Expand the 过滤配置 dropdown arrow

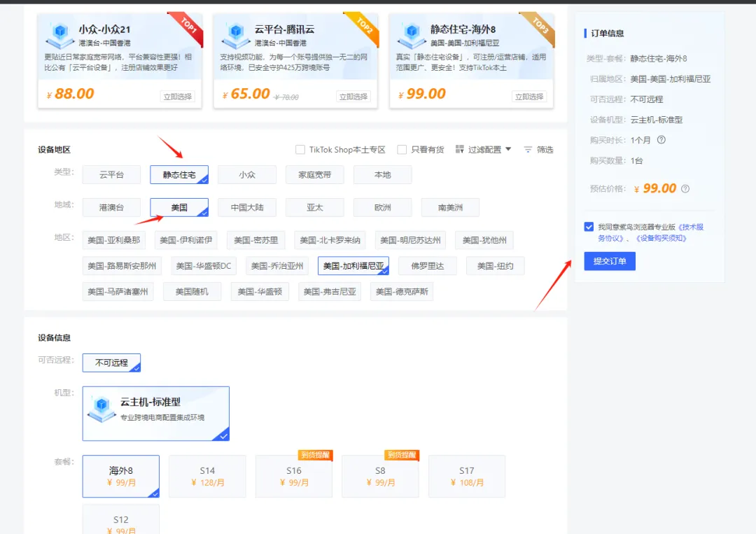pyautogui.click(x=508, y=149)
